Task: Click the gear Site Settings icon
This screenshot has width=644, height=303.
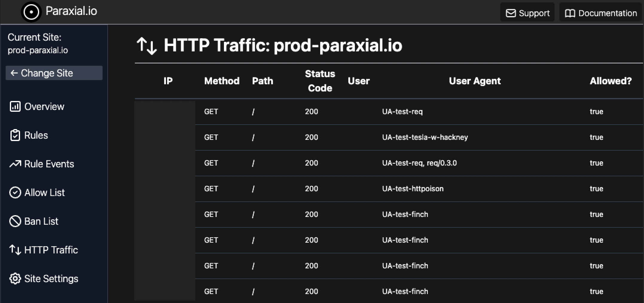Action: tap(15, 278)
